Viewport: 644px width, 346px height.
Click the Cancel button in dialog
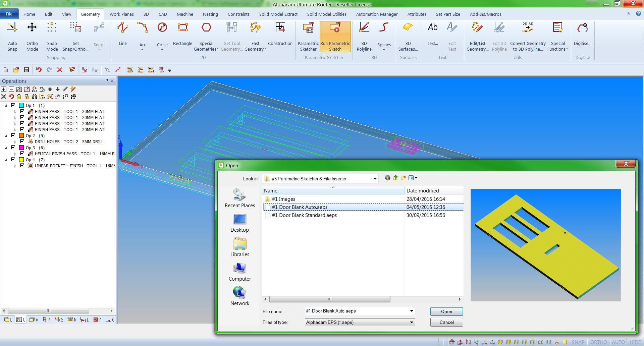tap(446, 322)
